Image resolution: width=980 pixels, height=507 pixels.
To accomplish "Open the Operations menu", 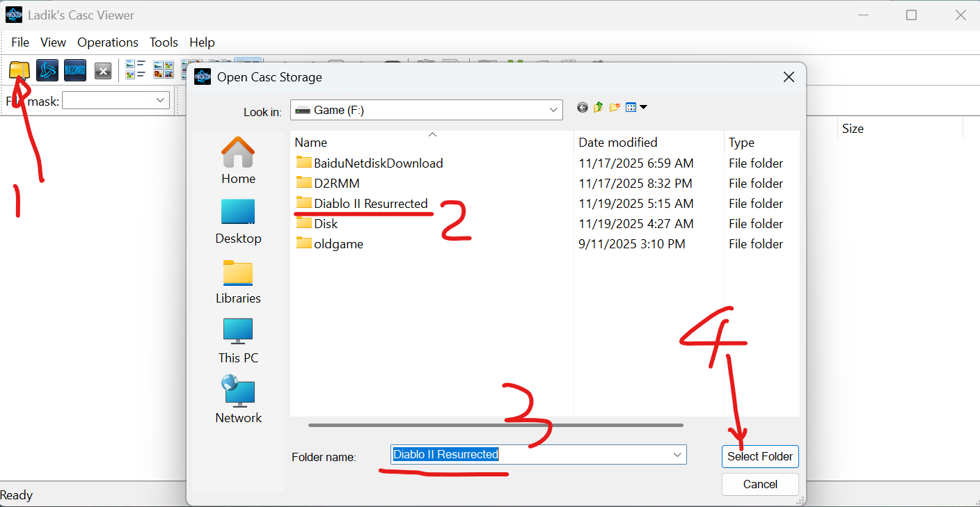I will tap(108, 42).
